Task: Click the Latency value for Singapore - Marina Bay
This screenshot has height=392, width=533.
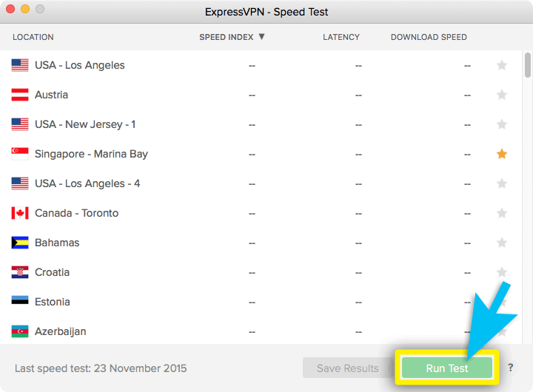Action: (358, 155)
